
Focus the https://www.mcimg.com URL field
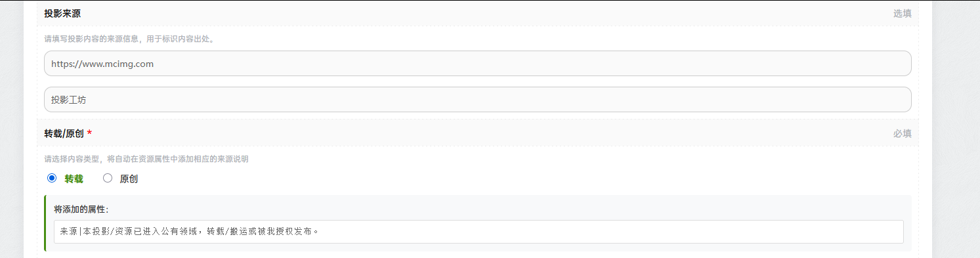478,64
